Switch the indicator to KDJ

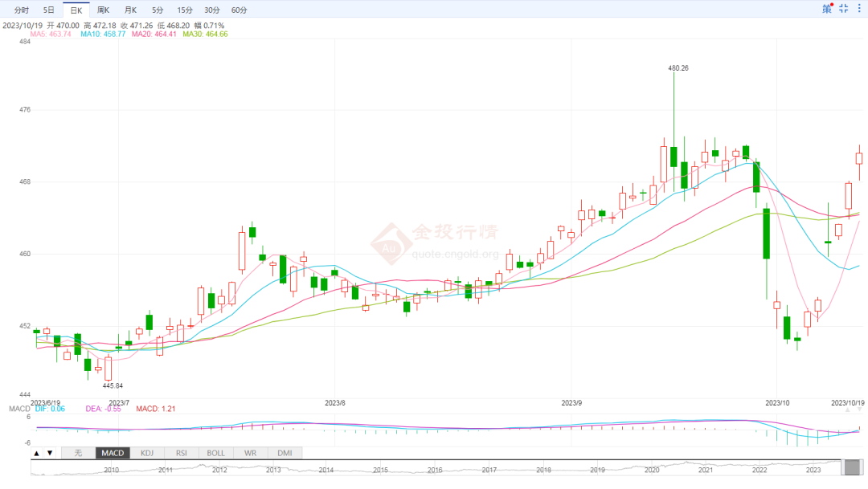tap(147, 453)
